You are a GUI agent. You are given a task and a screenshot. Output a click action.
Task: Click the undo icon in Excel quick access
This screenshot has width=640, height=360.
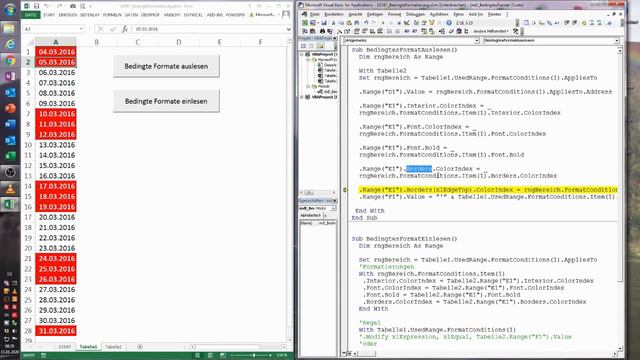[x=47, y=6]
